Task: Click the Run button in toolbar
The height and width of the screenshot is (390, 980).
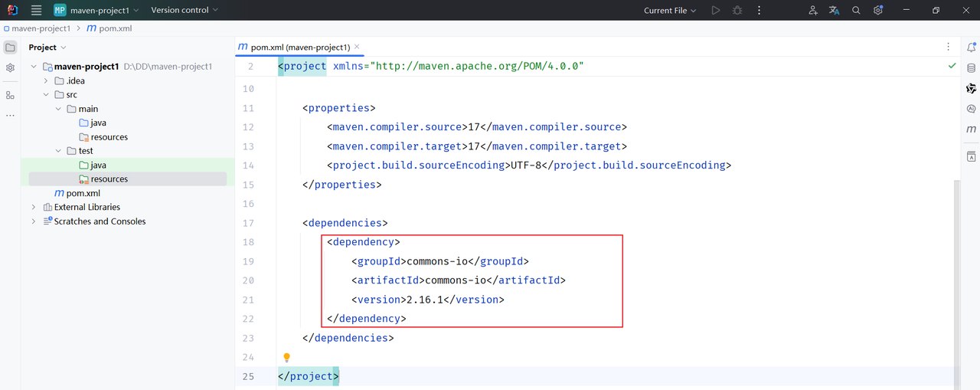Action: (x=715, y=10)
